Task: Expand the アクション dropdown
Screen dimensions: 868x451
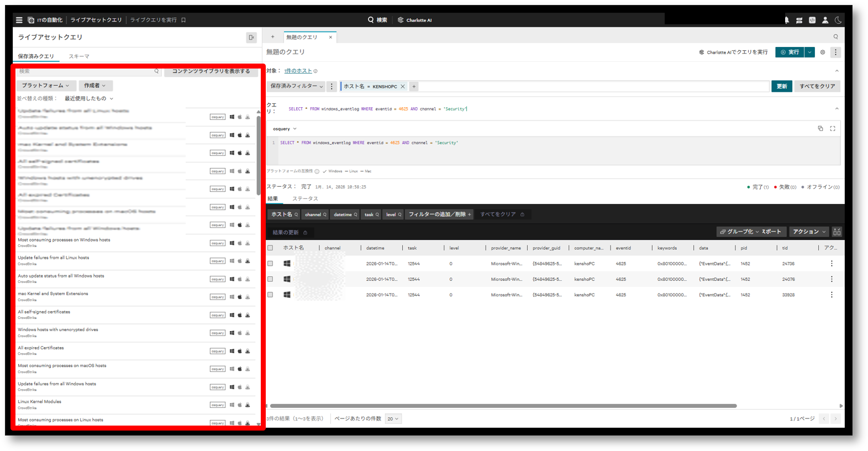Action: [x=809, y=232]
